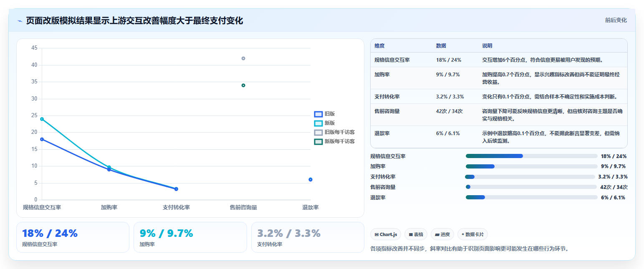Open the 9% / 9.7% stat card
Image resolution: width=644 pixels, height=269 pixels.
pyautogui.click(x=190, y=237)
